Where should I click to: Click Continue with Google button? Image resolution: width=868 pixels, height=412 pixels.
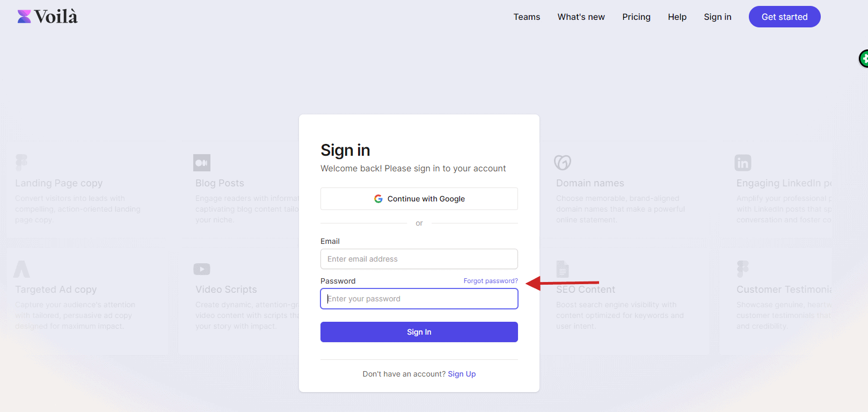pos(419,199)
